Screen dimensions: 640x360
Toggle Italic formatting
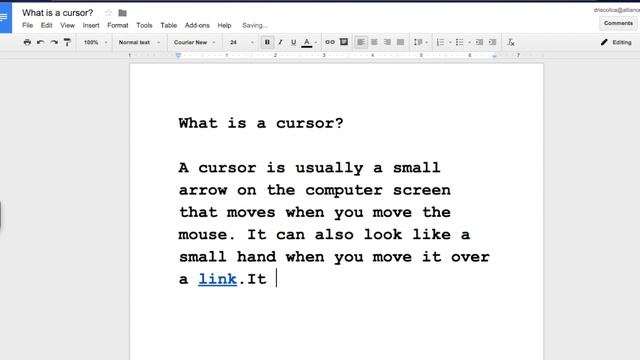tap(280, 42)
